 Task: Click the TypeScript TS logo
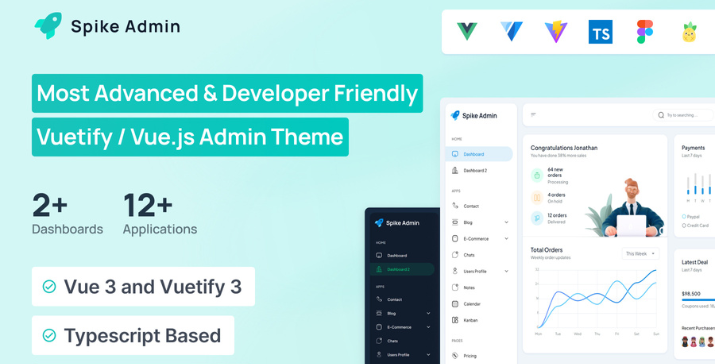pyautogui.click(x=601, y=32)
